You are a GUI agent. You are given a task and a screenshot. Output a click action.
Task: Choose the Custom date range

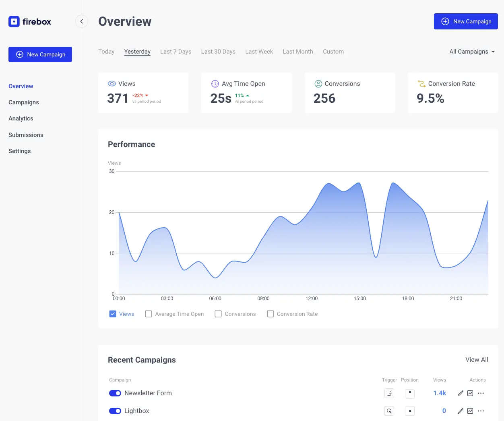pos(333,52)
